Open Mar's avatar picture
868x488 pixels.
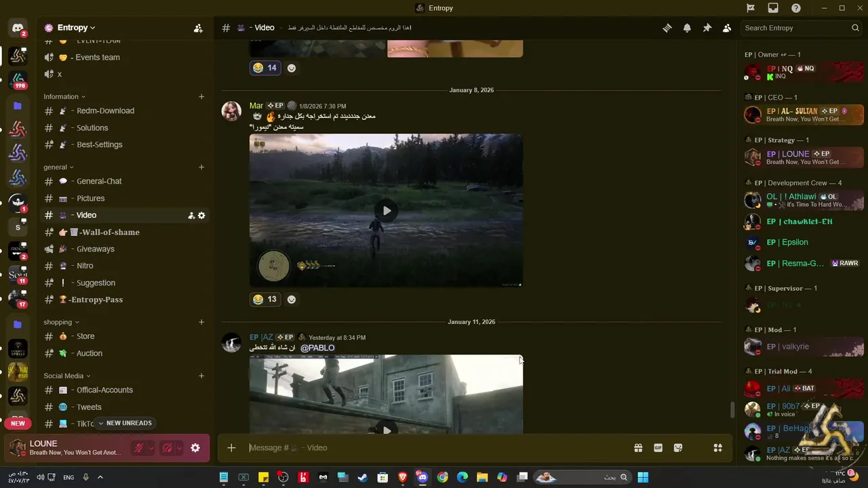(231, 111)
